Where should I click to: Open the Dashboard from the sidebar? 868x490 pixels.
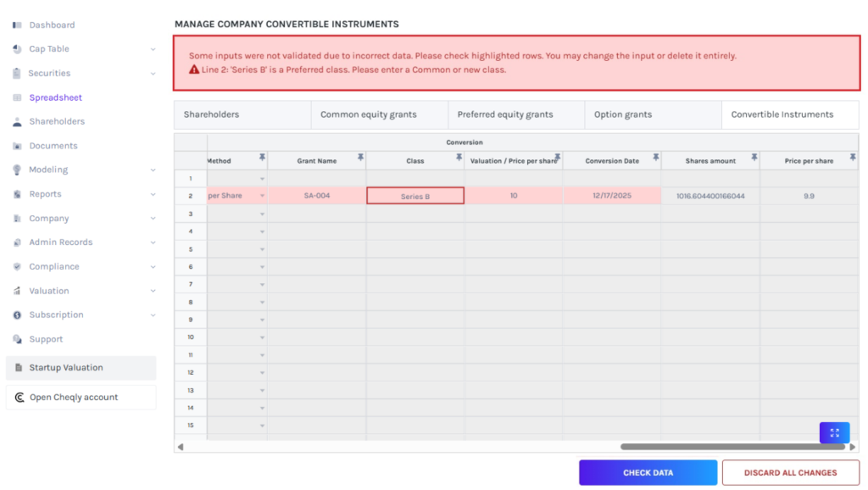tap(18, 25)
